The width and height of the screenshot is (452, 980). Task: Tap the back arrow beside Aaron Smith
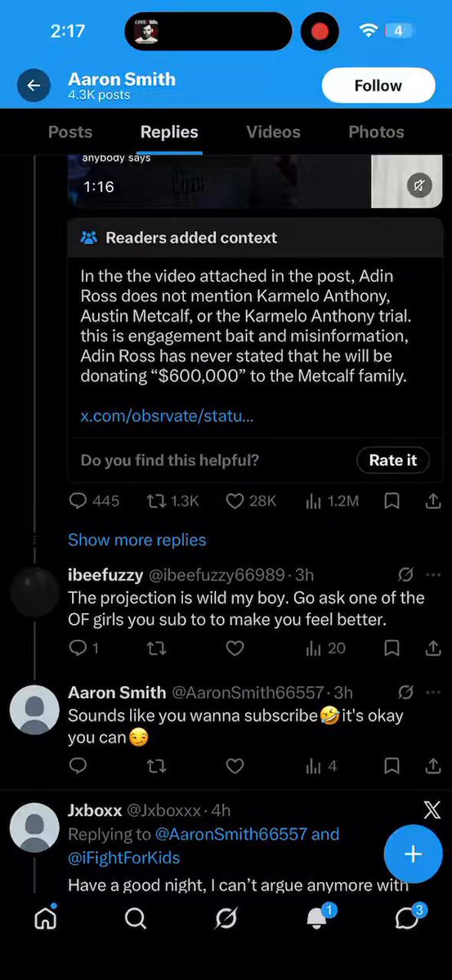tap(34, 85)
